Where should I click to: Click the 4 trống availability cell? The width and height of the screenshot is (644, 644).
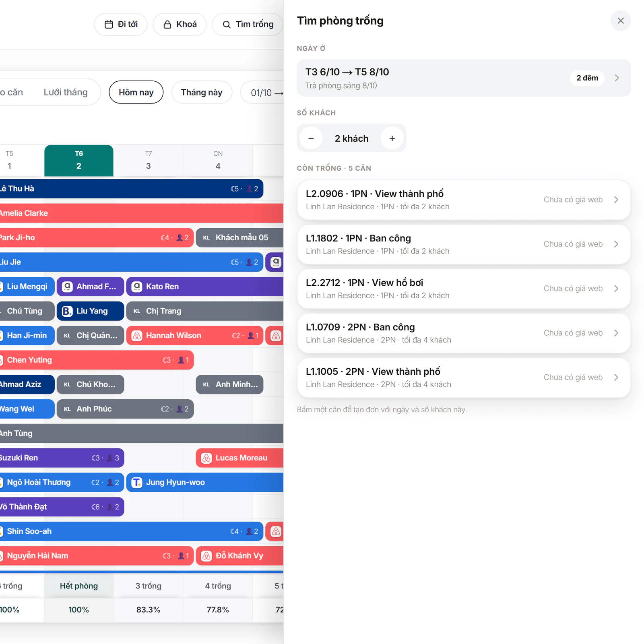tap(218, 586)
